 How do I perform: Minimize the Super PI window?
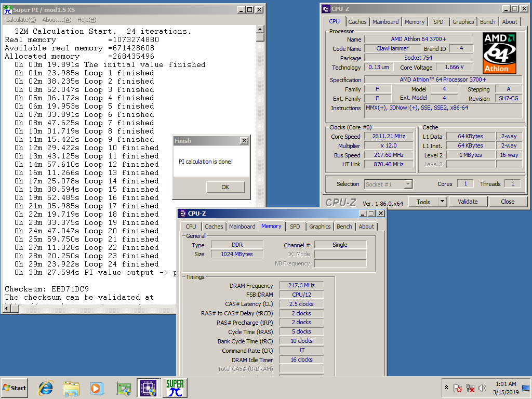(x=241, y=10)
